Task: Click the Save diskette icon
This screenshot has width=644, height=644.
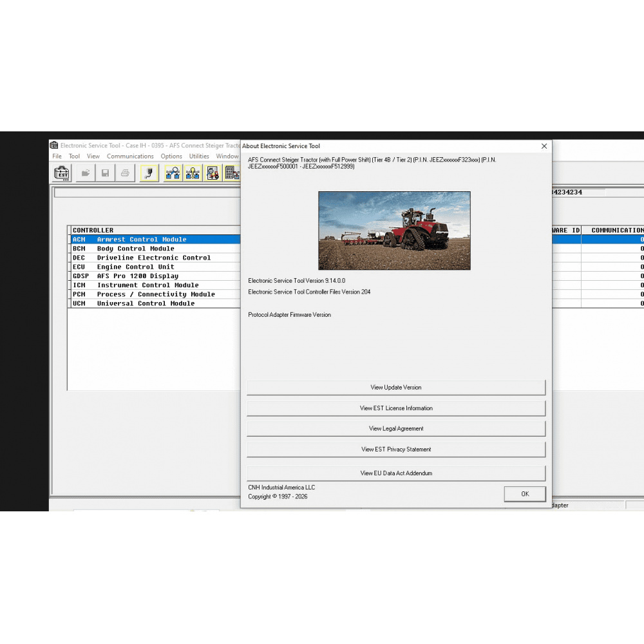Action: 104,173
